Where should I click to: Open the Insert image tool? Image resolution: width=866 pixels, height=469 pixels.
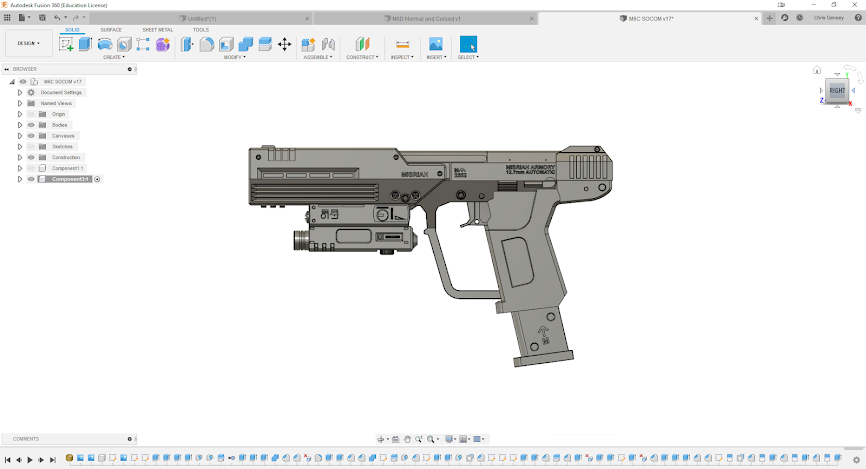436,44
